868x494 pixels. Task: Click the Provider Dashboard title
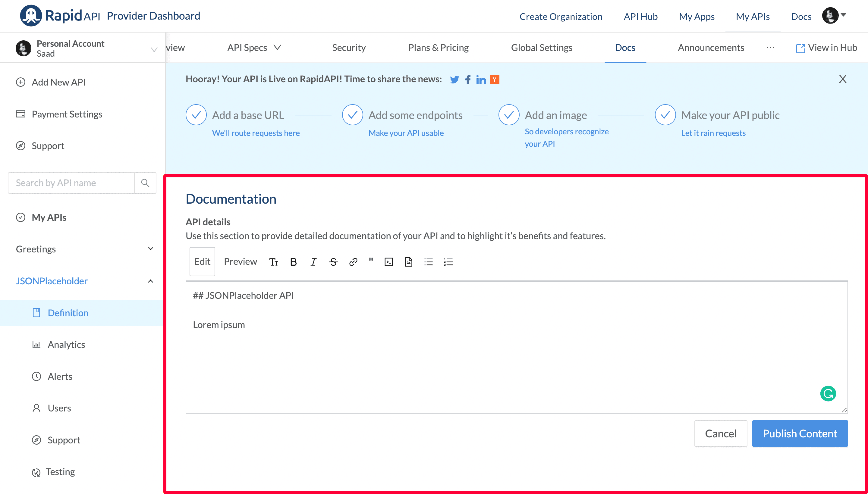point(153,16)
